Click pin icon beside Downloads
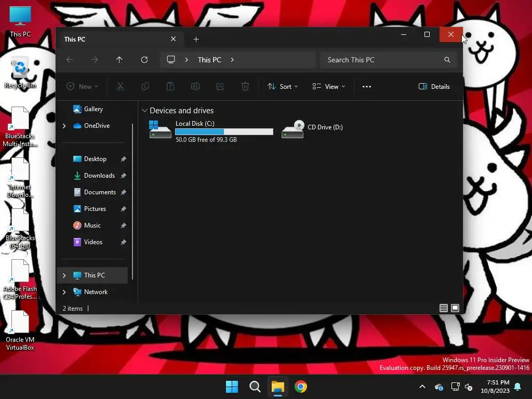 tap(124, 176)
